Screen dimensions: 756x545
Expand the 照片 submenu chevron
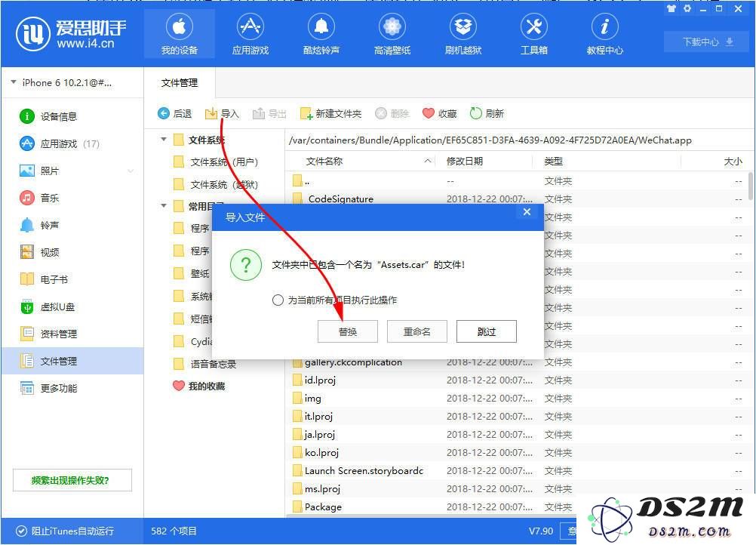131,171
